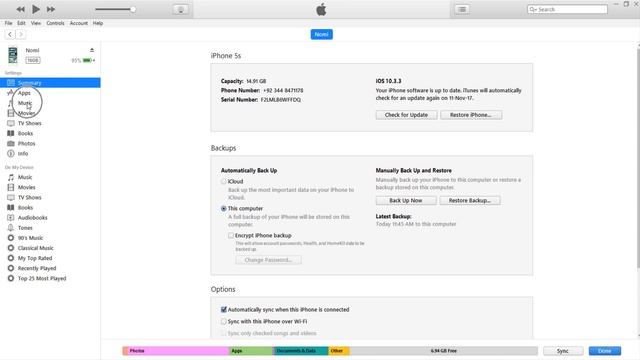The image size is (640, 360).
Task: Click the Nomi device button
Action: (322, 34)
